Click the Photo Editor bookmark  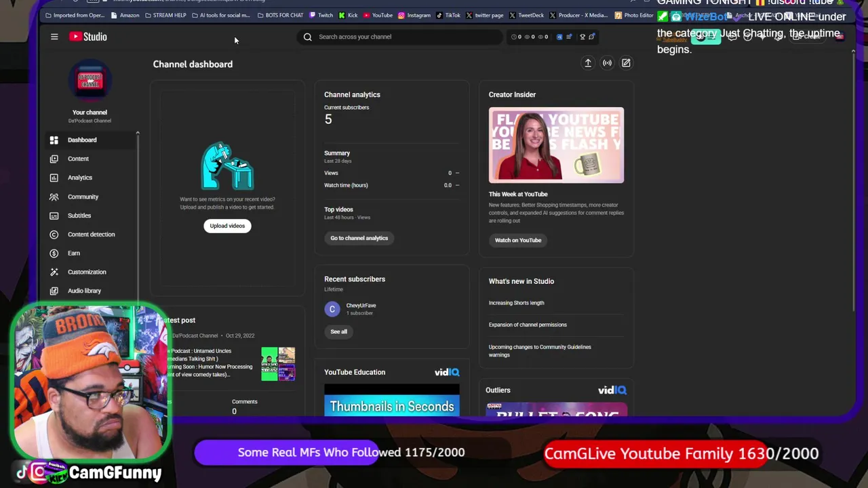(x=634, y=15)
